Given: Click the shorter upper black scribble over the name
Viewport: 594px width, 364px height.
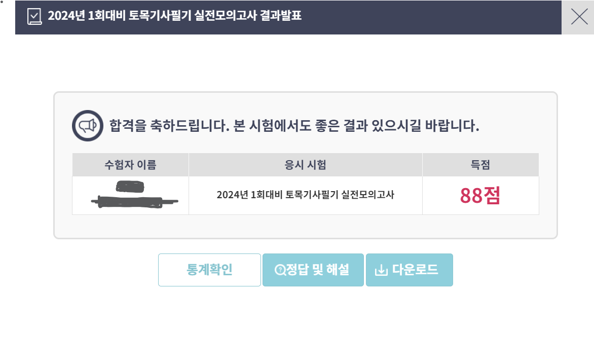Looking at the screenshot, I should (130, 187).
